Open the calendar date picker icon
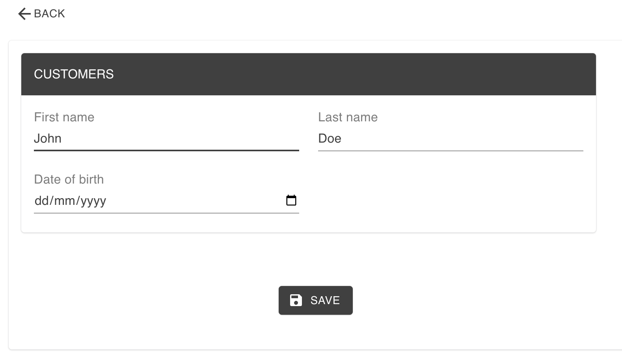The image size is (622, 364). 291,201
